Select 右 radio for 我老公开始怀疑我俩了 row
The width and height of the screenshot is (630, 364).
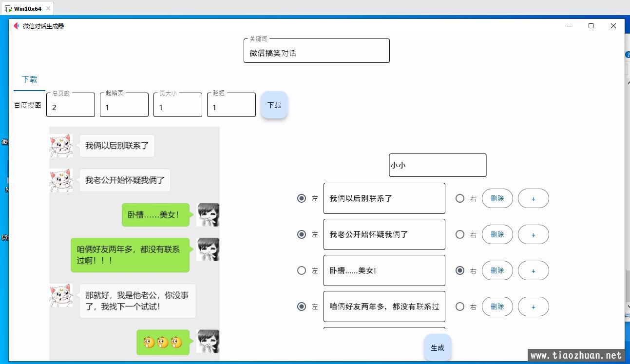(460, 234)
